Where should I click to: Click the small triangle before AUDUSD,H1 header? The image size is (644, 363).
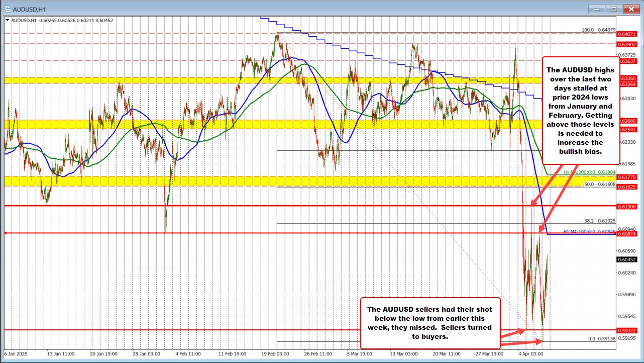pyautogui.click(x=7, y=20)
